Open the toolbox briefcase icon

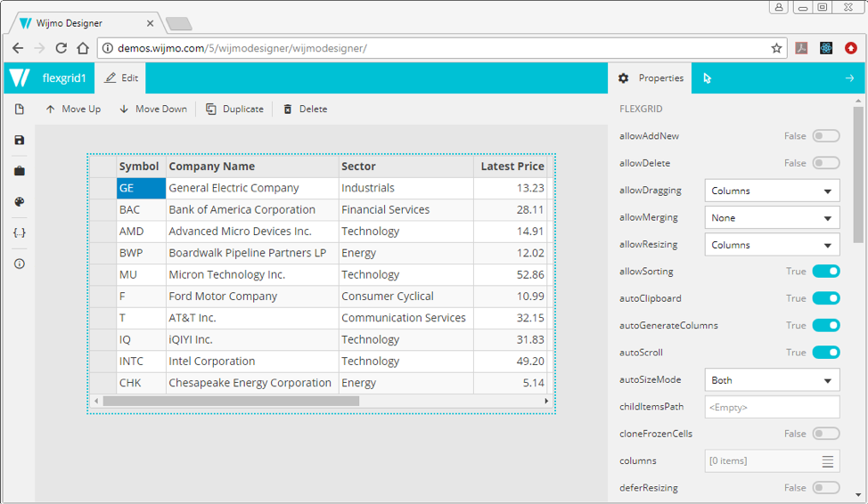click(19, 171)
